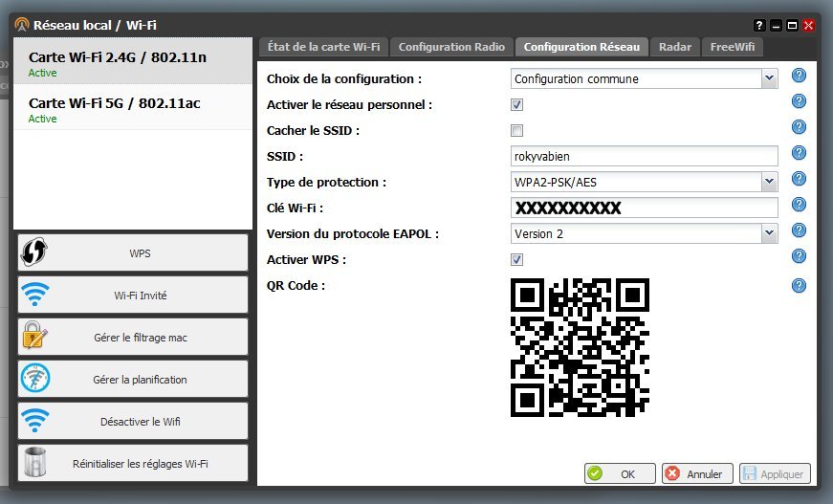Open the Wi-Fi Invité settings
833x504 pixels.
[x=133, y=295]
